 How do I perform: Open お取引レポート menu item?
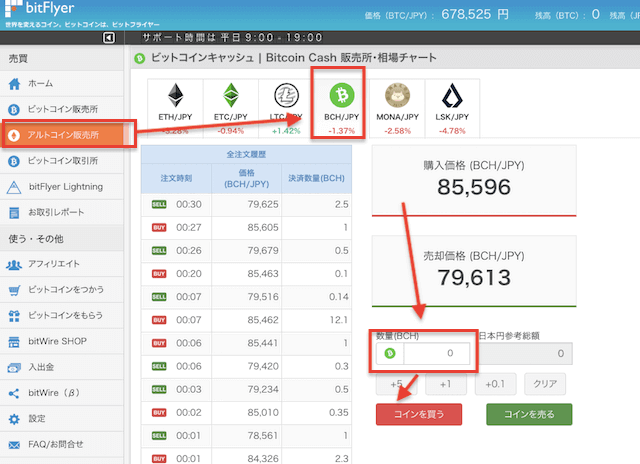coord(62,213)
